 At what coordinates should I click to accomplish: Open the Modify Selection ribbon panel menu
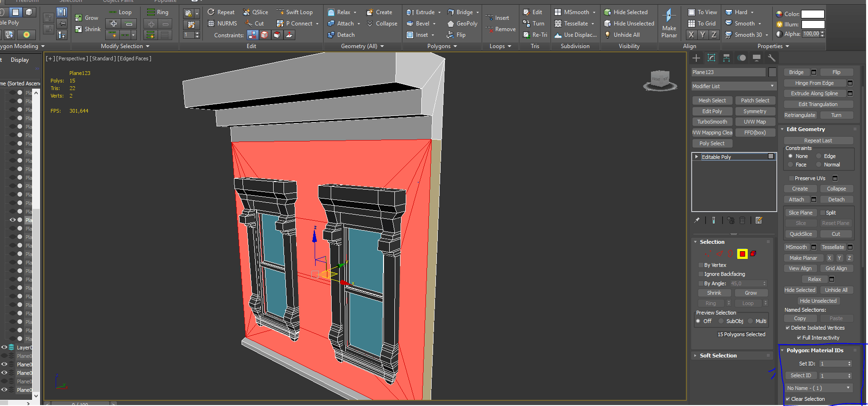[x=125, y=46]
